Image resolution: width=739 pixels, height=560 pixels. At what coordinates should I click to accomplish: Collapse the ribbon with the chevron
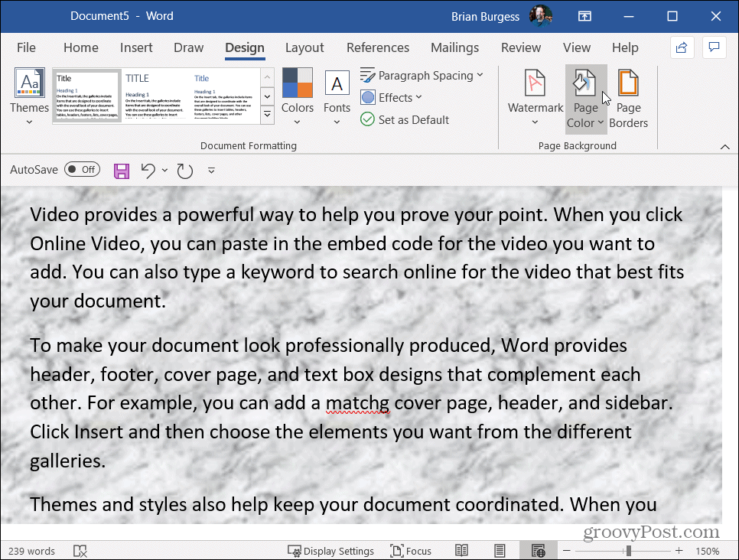[x=725, y=147]
